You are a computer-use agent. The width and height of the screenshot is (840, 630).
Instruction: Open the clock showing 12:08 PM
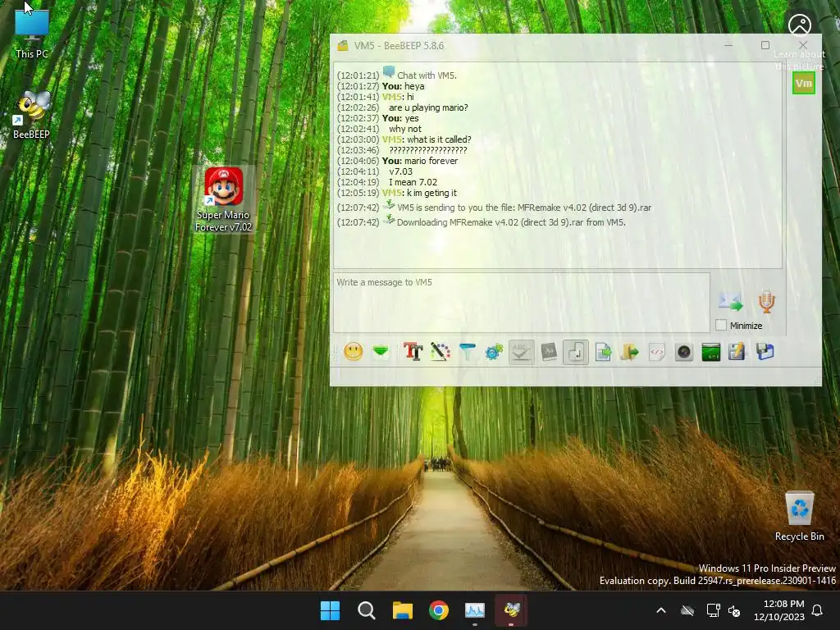[779, 610]
